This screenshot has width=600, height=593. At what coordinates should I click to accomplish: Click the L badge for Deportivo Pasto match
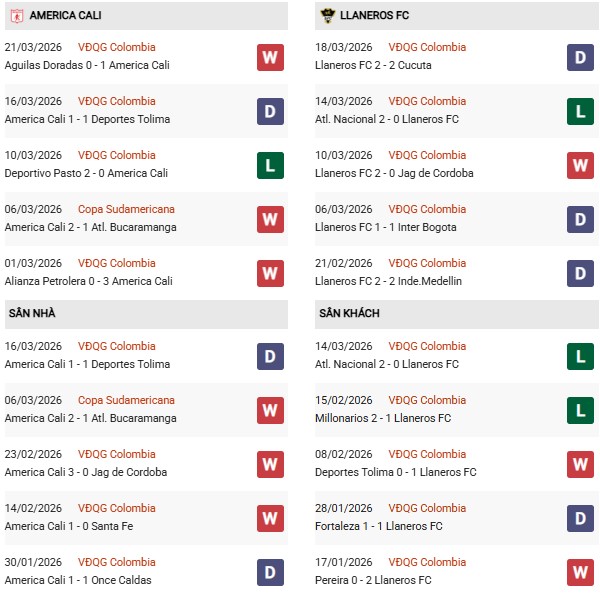pos(270,165)
